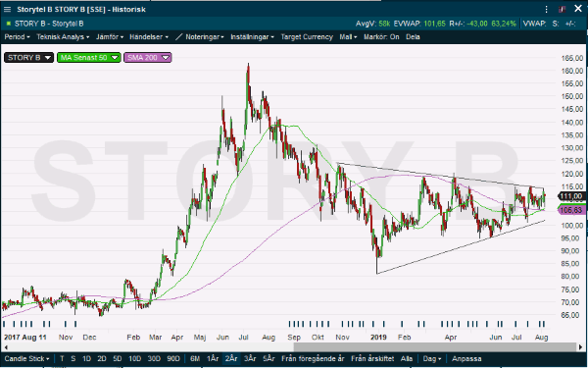
Task: Open the Jämför menu
Action: coord(109,37)
